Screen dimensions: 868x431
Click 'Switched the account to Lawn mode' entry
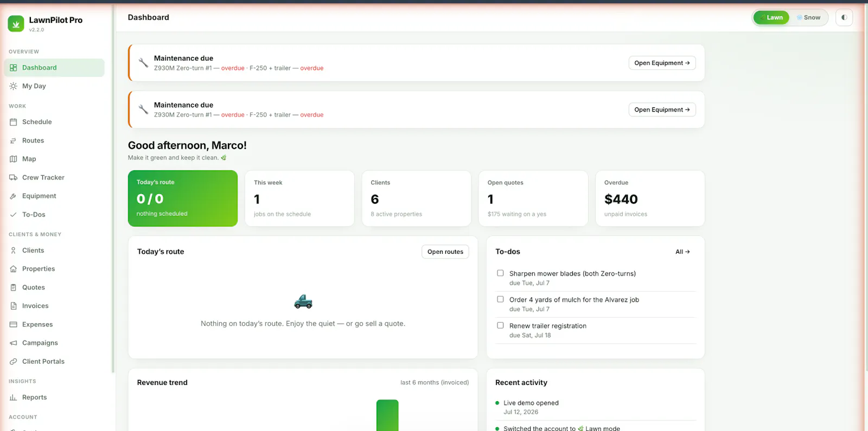point(561,428)
